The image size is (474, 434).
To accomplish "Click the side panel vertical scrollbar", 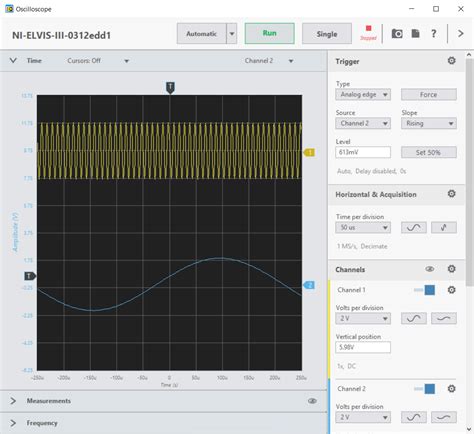I will (x=469, y=173).
